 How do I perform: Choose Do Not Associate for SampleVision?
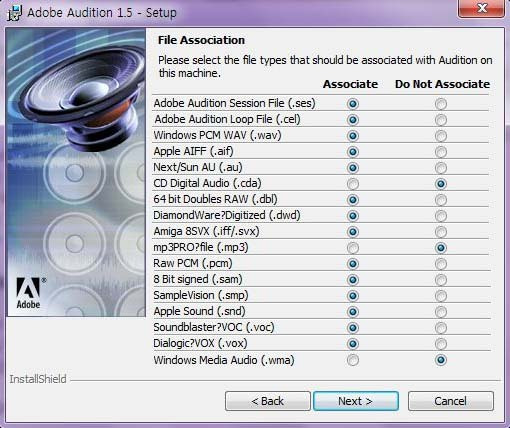click(441, 296)
